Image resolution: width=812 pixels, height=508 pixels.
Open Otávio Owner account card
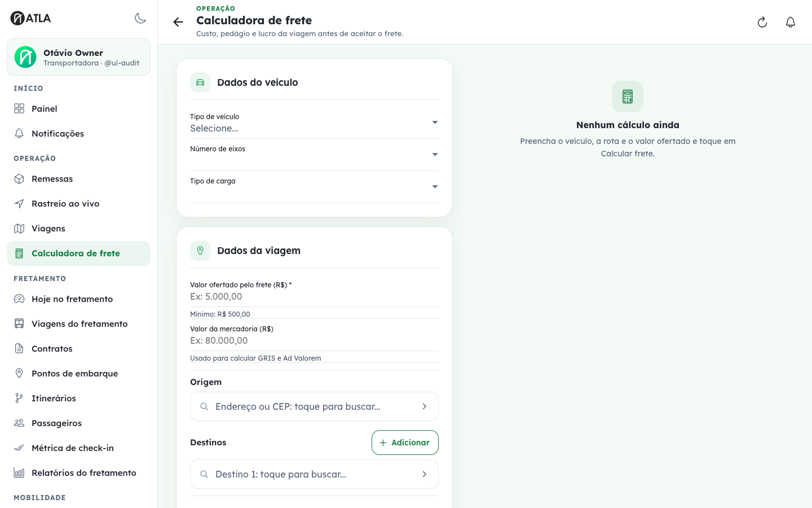78,57
